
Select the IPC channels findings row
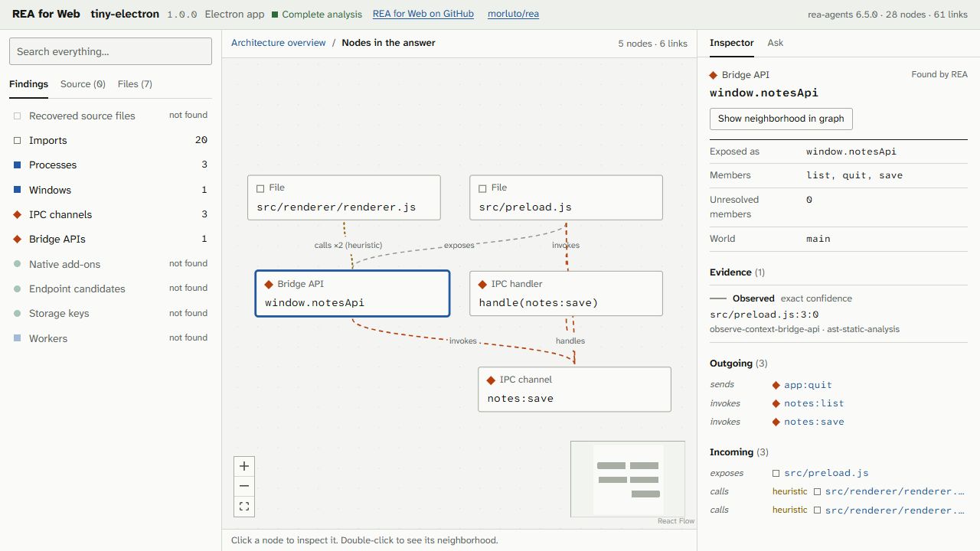click(110, 214)
